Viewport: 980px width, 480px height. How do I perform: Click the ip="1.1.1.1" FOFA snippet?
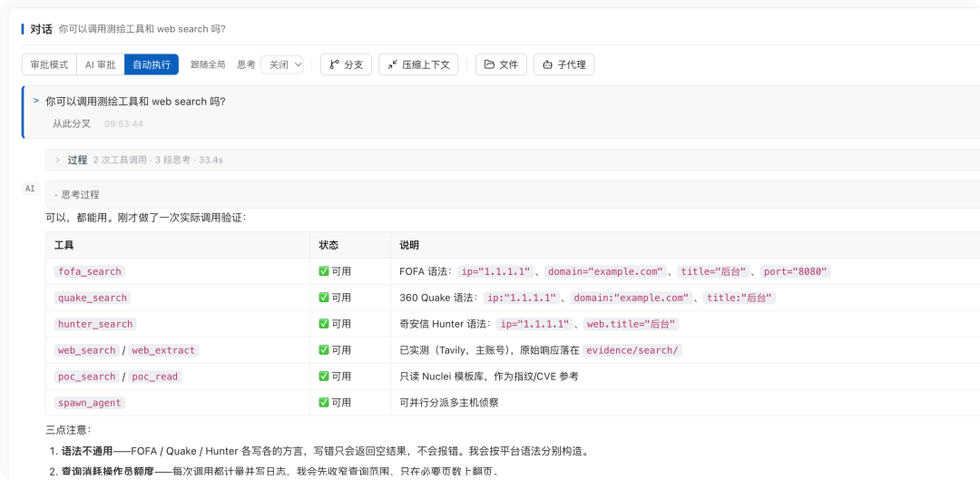pos(495,272)
